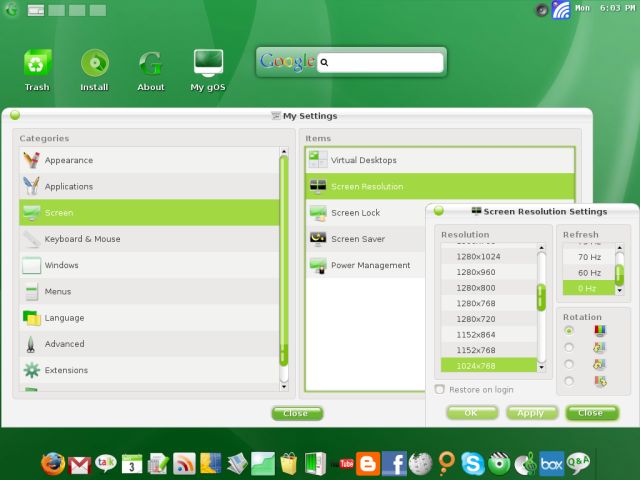640x480 pixels.
Task: Select the second Rotation radio button
Action: click(x=569, y=347)
